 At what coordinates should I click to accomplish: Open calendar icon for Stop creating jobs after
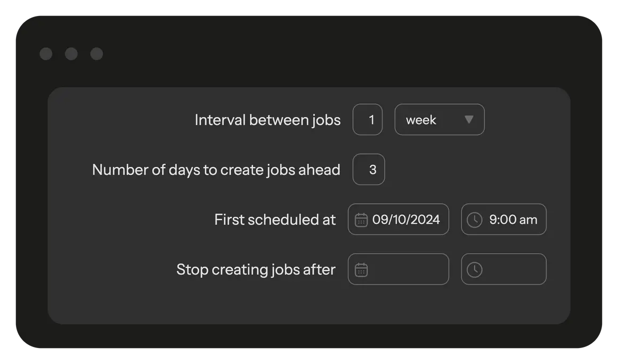(x=361, y=270)
